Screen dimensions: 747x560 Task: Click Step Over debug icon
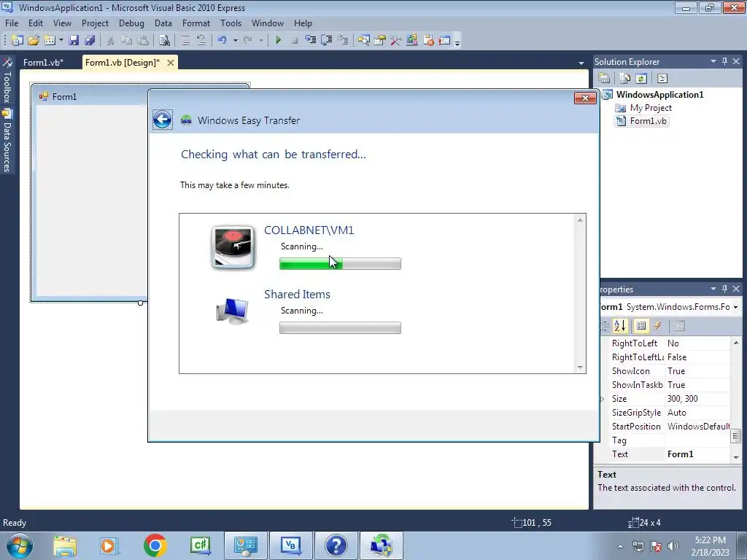click(327, 41)
